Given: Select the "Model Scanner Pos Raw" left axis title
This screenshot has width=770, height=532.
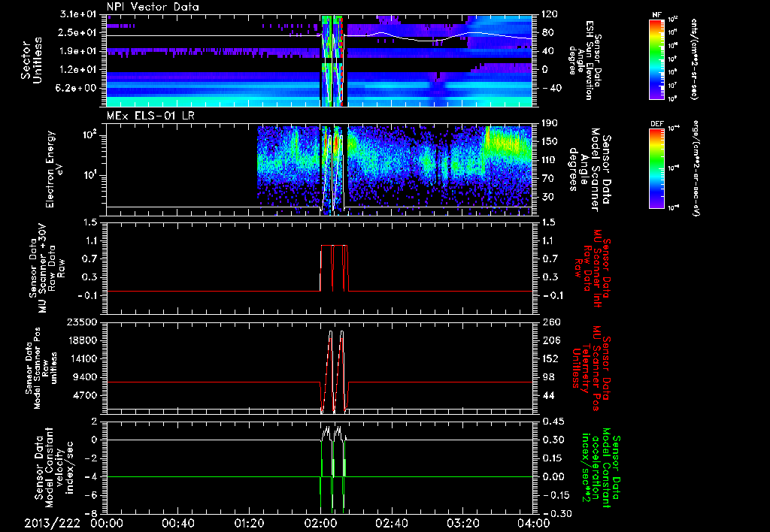Looking at the screenshot, I should coord(42,368).
